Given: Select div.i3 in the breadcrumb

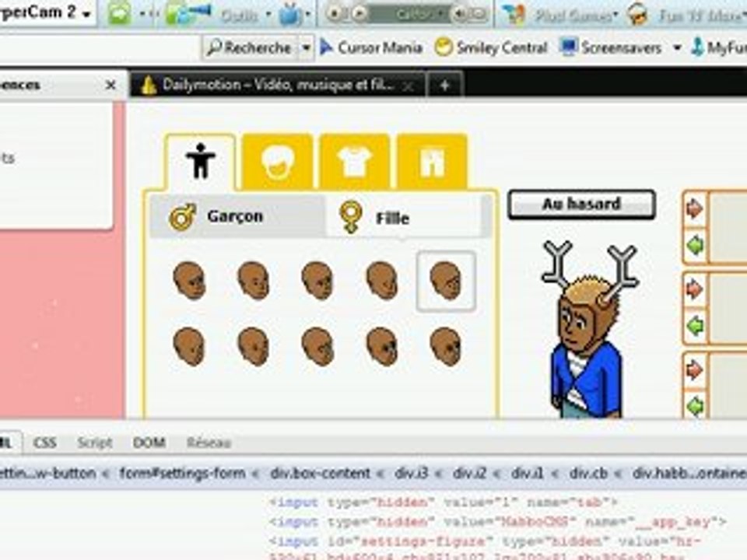Looking at the screenshot, I should pyautogui.click(x=411, y=474).
